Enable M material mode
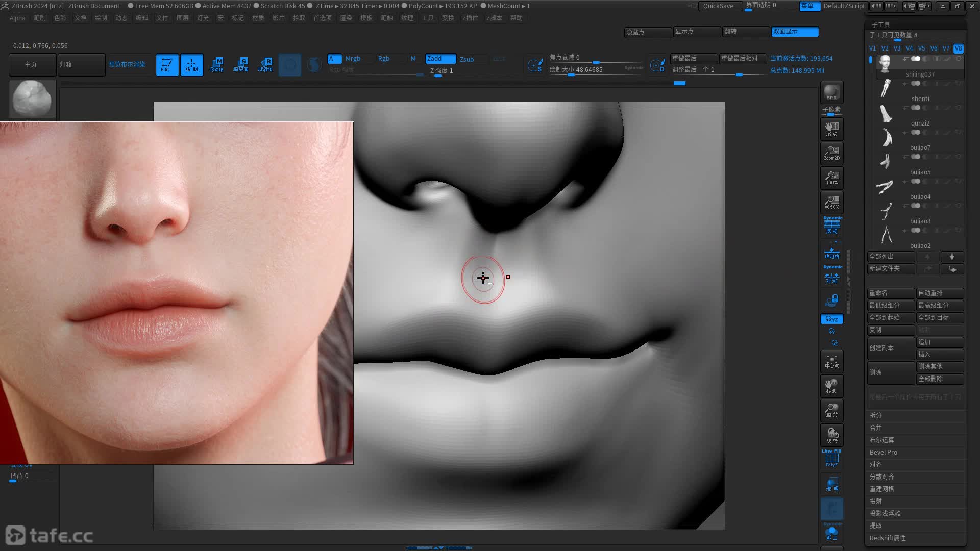The height and width of the screenshot is (551, 980). [x=413, y=59]
